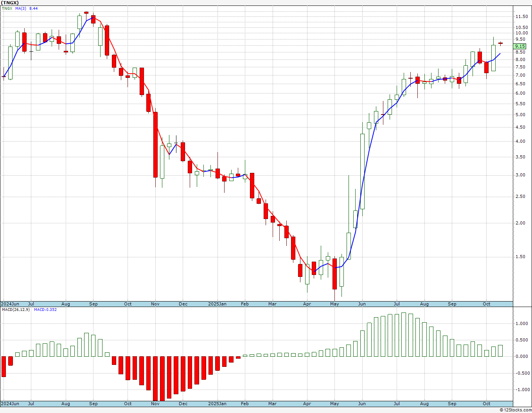532x413 pixels.
Task: Select the 5.00 price level on right axis
Action: (520, 115)
